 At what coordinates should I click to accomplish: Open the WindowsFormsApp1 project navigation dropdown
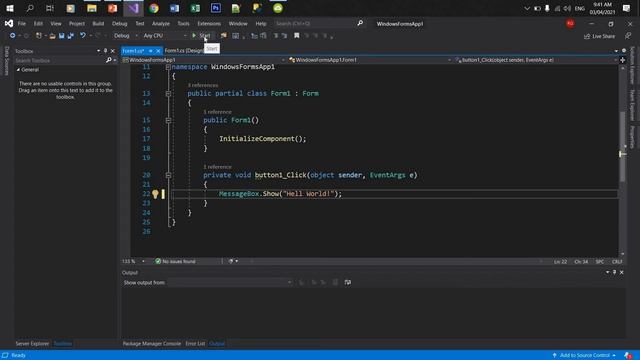click(203, 60)
